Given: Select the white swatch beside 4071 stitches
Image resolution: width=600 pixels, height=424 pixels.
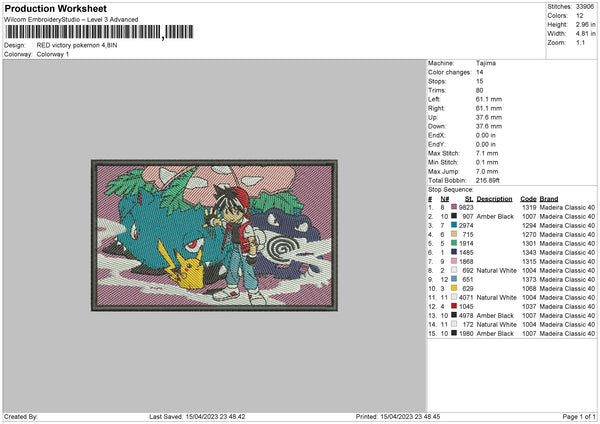Looking at the screenshot, I should 454,297.
